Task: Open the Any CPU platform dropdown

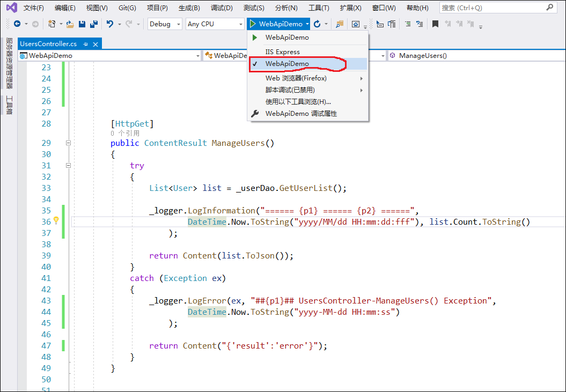Action: 215,24
